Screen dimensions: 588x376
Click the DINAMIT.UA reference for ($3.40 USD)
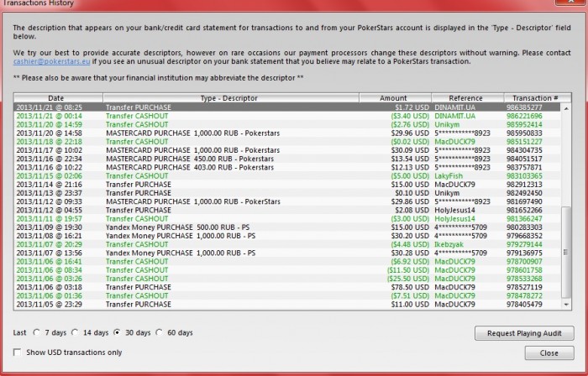(x=455, y=116)
